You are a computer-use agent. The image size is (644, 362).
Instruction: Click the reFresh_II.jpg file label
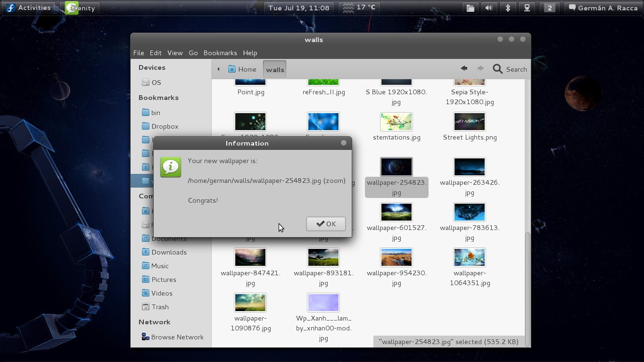324,92
